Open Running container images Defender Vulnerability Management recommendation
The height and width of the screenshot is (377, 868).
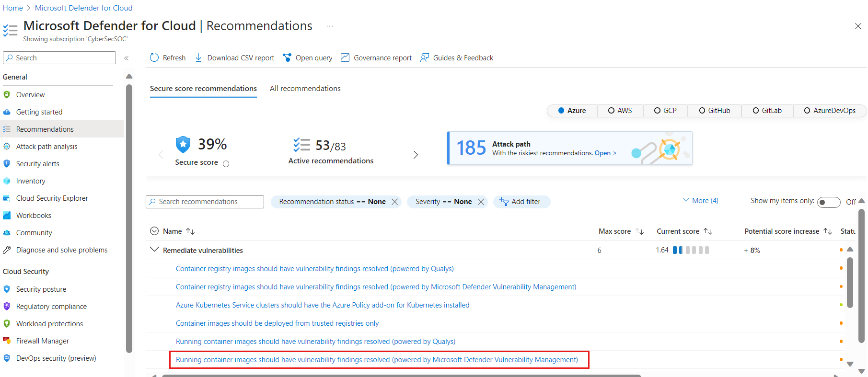coord(377,360)
